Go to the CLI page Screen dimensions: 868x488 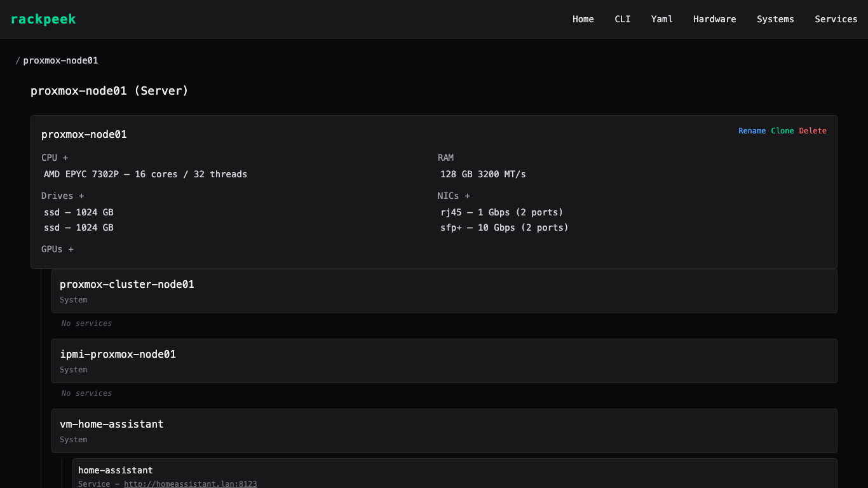[x=622, y=19]
